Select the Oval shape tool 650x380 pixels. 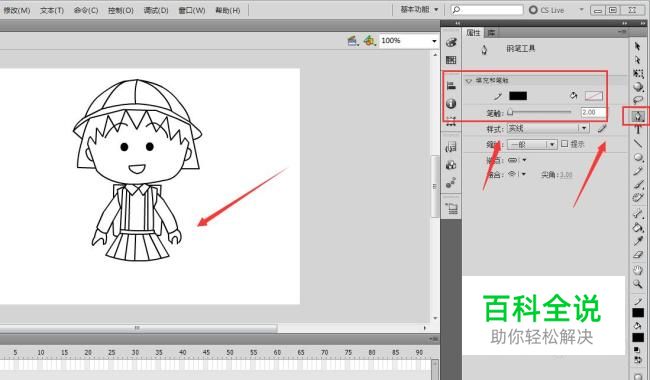click(x=638, y=157)
